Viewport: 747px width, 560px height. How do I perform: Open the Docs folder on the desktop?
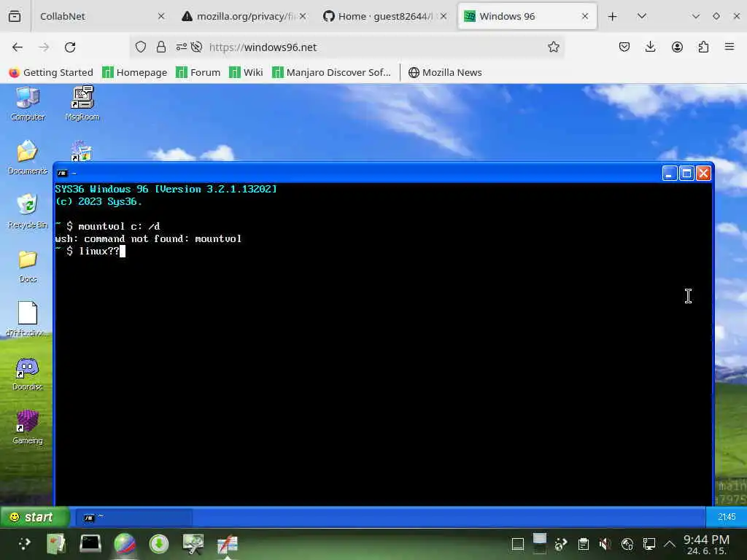point(28,265)
